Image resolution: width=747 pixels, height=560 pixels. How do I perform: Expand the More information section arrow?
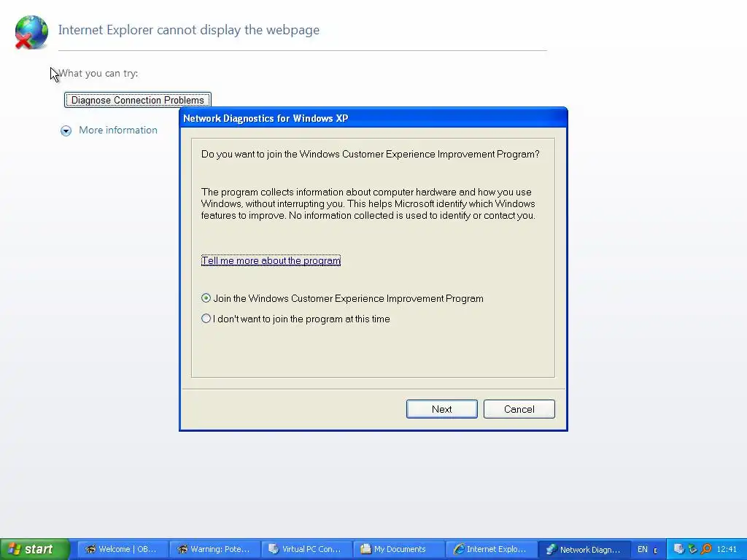(x=66, y=131)
